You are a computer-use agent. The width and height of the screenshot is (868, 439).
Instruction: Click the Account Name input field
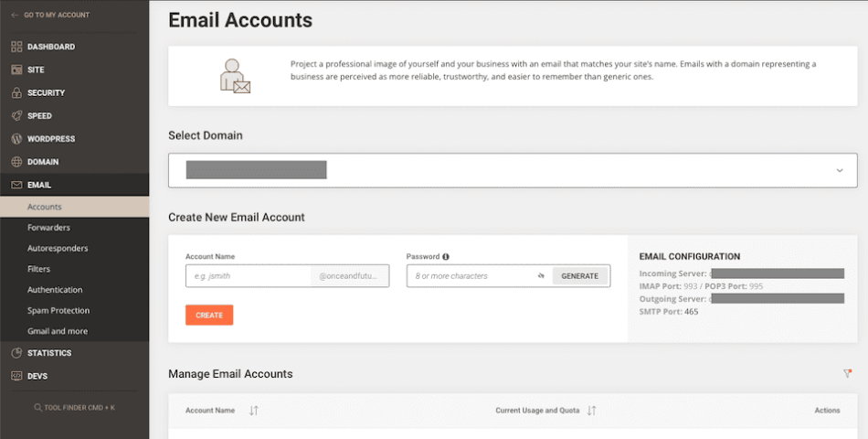(x=248, y=275)
